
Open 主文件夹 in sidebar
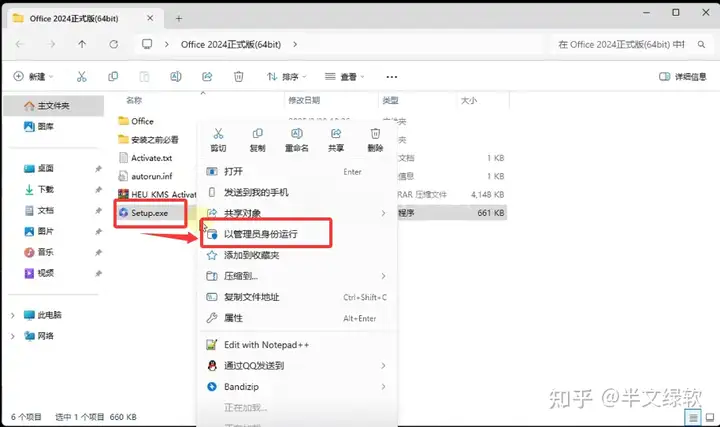tap(53, 106)
